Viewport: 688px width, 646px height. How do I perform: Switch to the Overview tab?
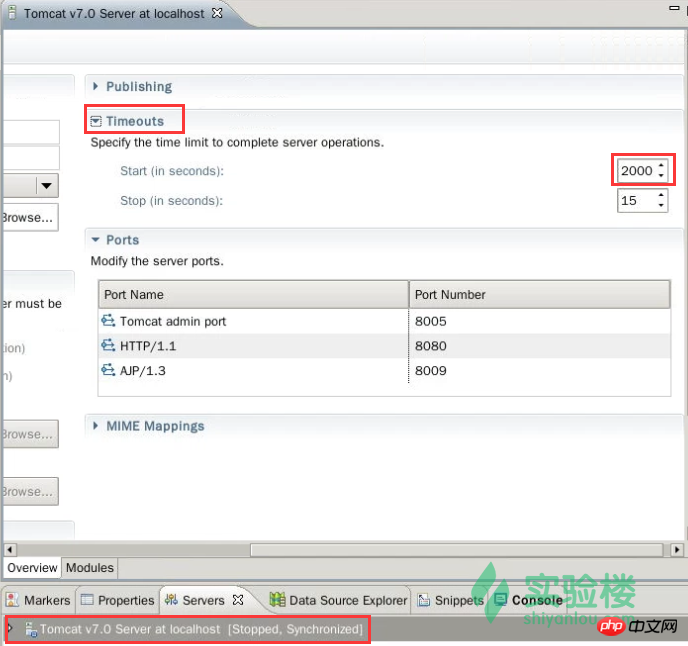click(32, 567)
